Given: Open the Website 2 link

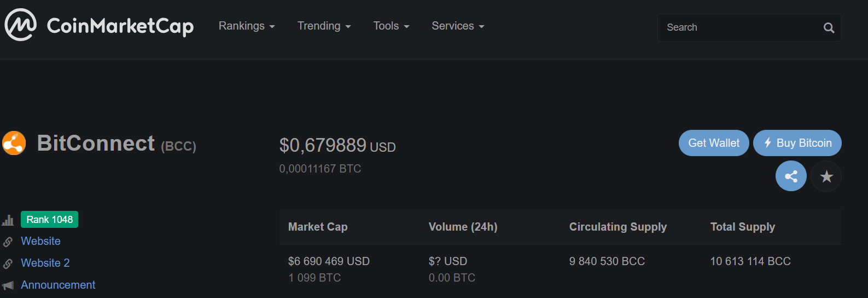Looking at the screenshot, I should (45, 263).
